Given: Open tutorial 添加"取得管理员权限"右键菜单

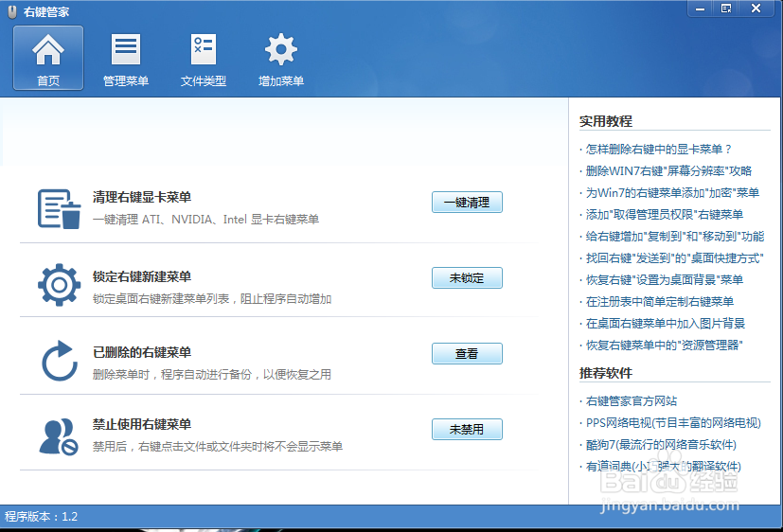Looking at the screenshot, I should point(664,215).
